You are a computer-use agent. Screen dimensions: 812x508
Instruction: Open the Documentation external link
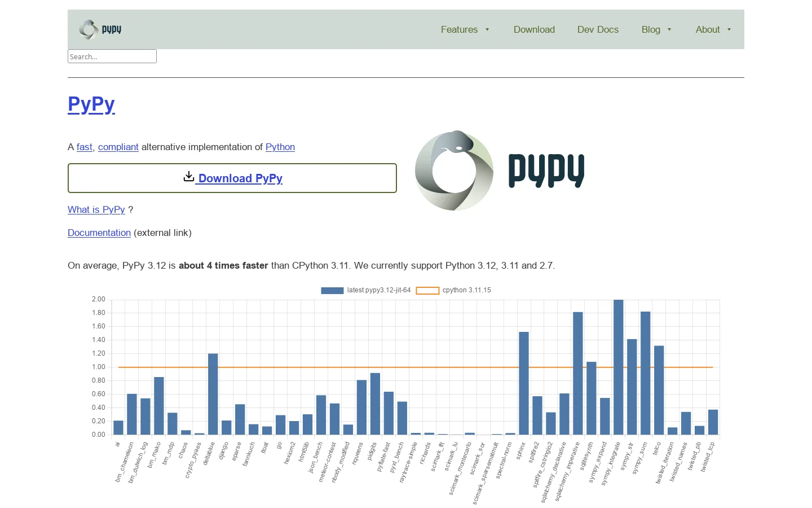[99, 233]
